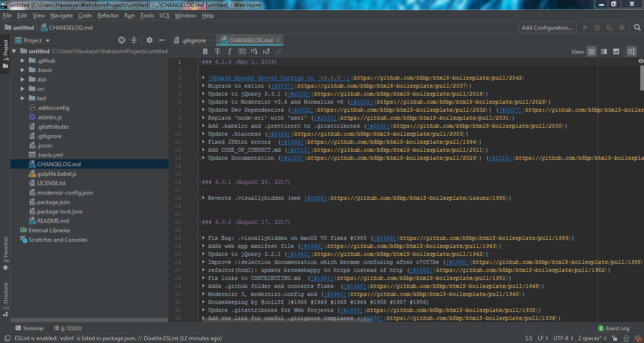The height and width of the screenshot is (343, 644).
Task: Click the #1985 issue link
Action: pos(315,198)
